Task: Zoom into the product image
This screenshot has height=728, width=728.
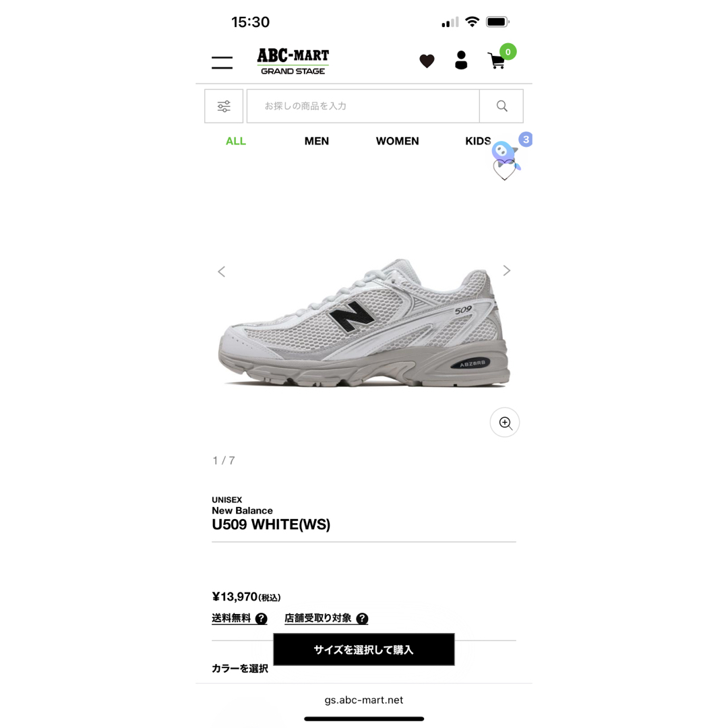Action: 505,423
